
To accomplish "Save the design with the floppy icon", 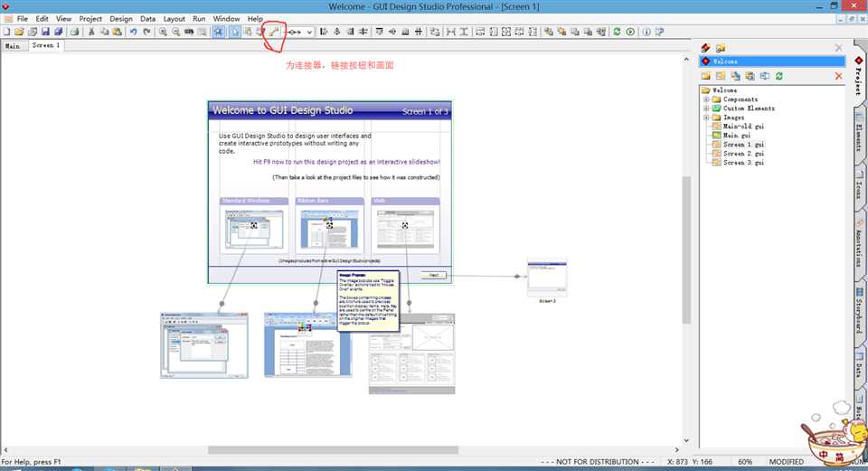I will (45, 33).
